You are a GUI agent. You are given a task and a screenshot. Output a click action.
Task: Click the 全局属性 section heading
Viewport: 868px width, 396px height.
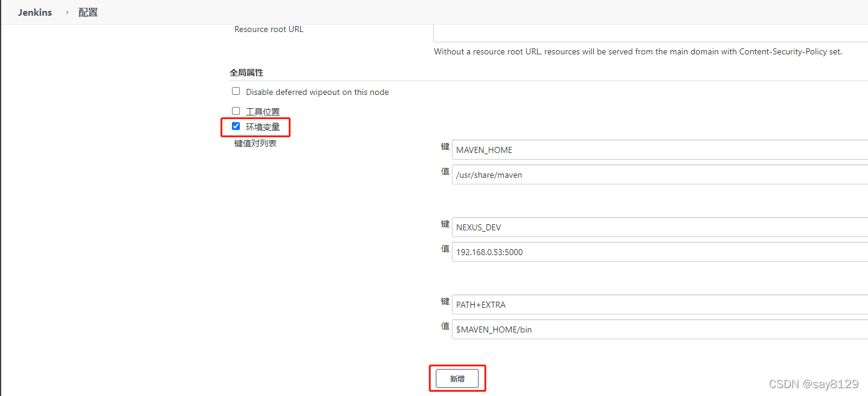coord(246,73)
